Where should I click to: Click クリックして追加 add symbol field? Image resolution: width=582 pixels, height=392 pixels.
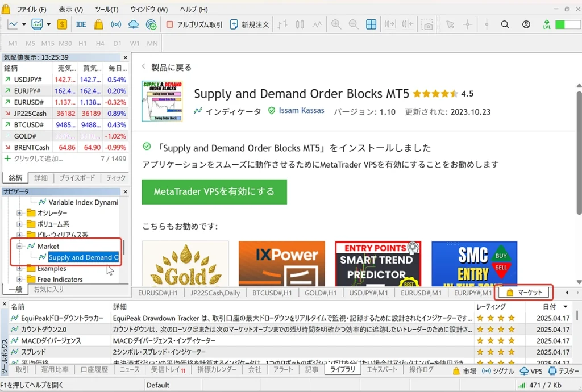pyautogui.click(x=38, y=159)
